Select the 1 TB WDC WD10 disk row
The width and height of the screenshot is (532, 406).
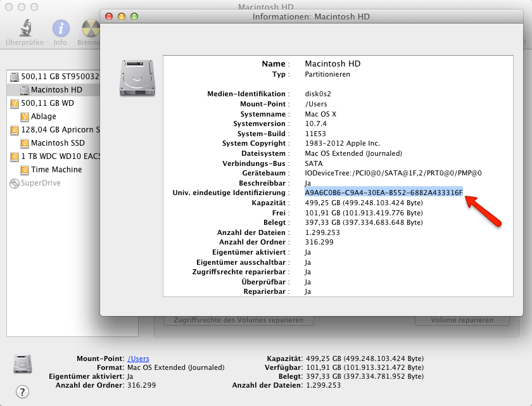coord(53,156)
